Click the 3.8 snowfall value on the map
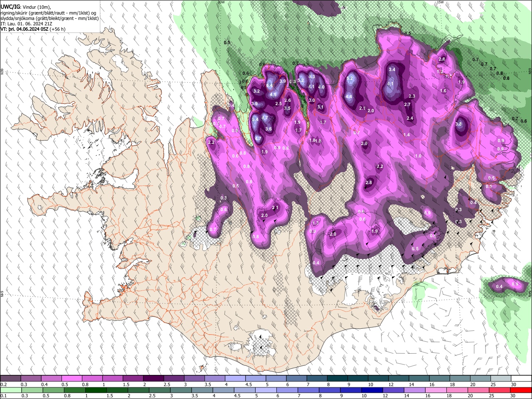The width and height of the screenshot is (532, 399). point(458,124)
